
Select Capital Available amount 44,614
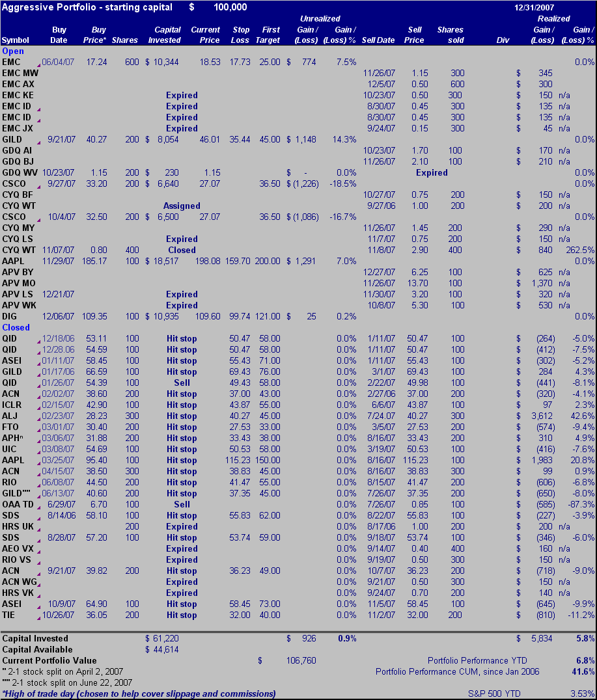point(165,650)
